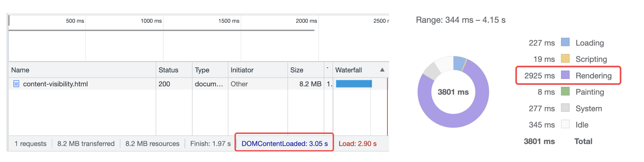Click the gray System color swatch

pyautogui.click(x=565, y=108)
